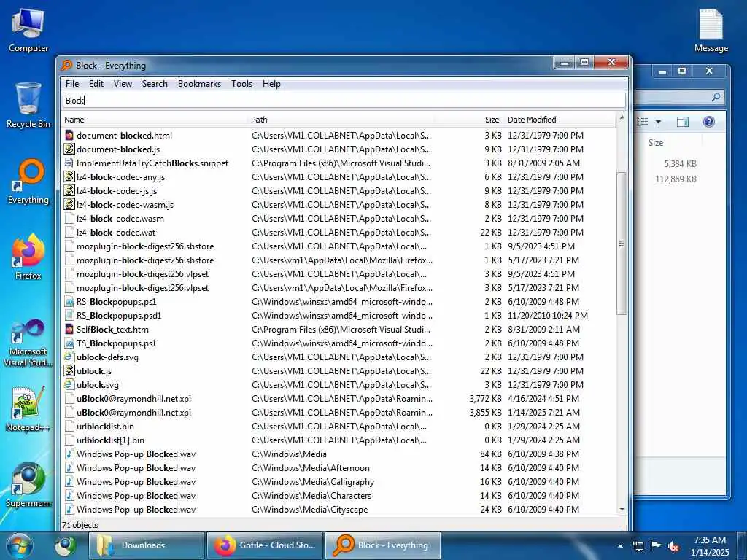Click the RS_Blockpopups.ps1 file icon
Screen dimensions: 747x560
69,301
